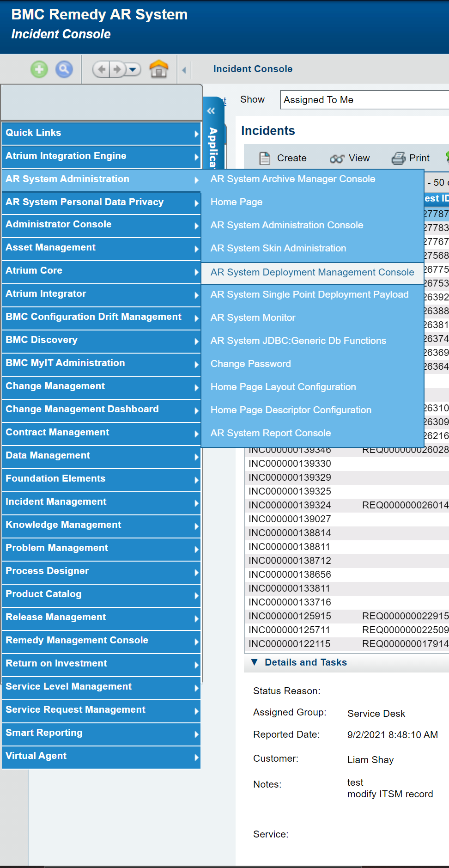The height and width of the screenshot is (868, 449).
Task: Click the Create incident document icon
Action: point(265,158)
